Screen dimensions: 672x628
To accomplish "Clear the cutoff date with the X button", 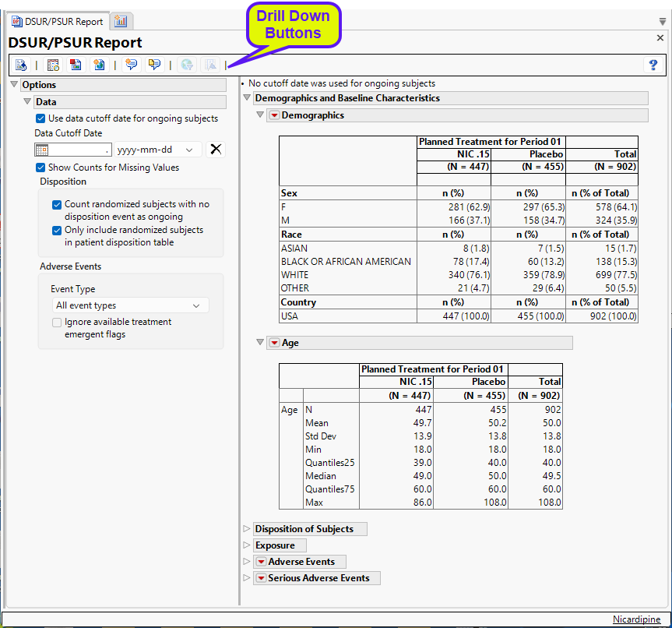I will [x=216, y=150].
